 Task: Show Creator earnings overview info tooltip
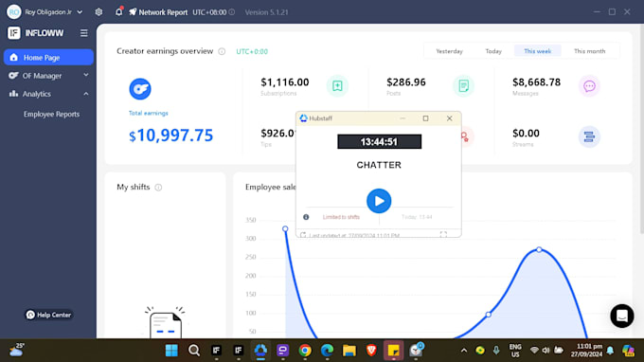(222, 51)
